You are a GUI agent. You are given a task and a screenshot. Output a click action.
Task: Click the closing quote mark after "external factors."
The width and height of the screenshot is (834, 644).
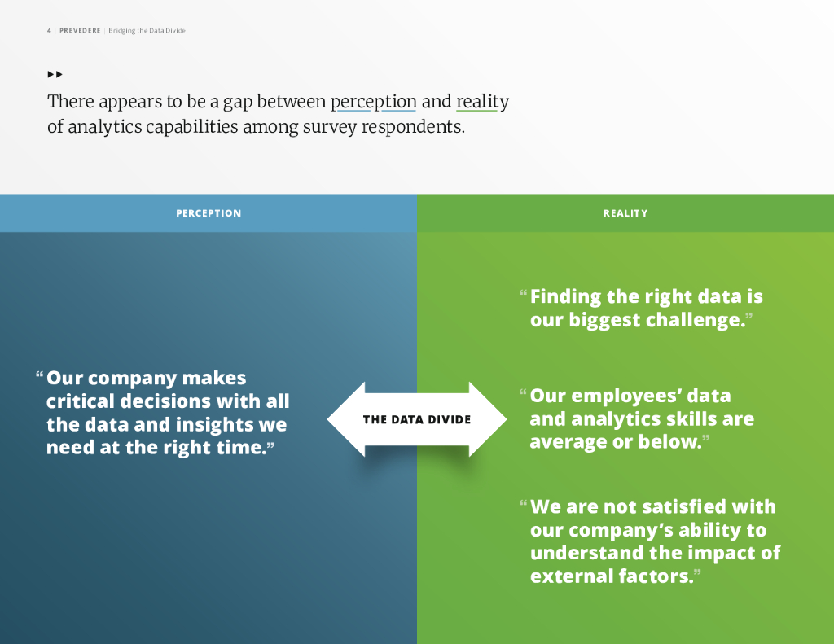tap(697, 573)
